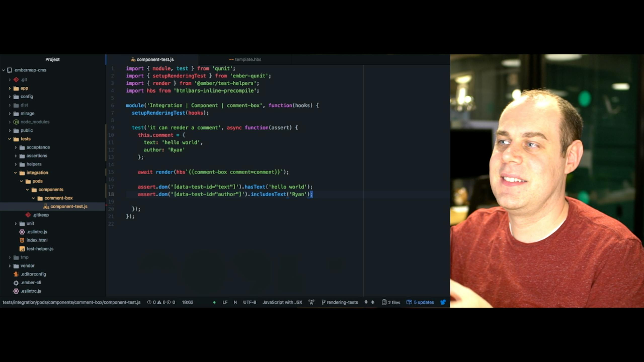This screenshot has width=644, height=362.
Task: Open the .gitkeep file with git icon
Action: click(40, 215)
